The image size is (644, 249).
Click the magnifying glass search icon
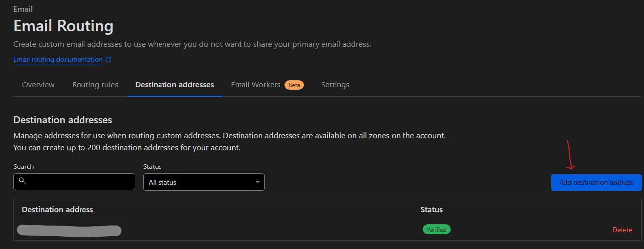(x=22, y=181)
